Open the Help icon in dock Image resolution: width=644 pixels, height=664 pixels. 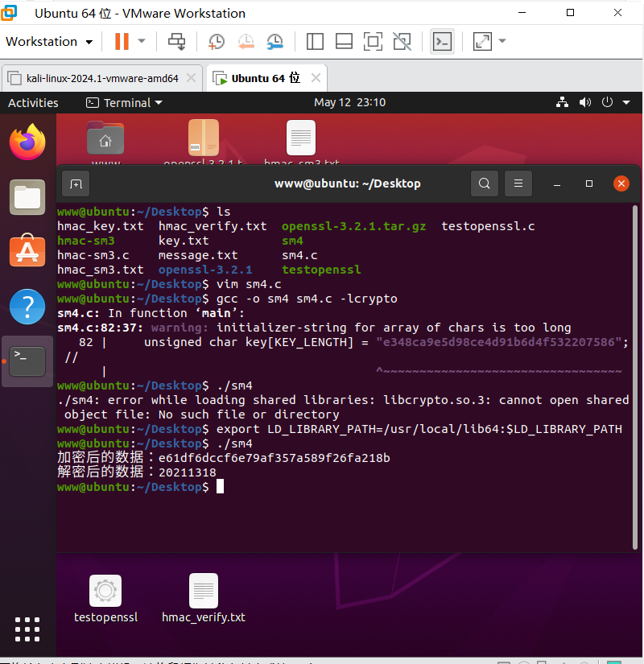27,307
